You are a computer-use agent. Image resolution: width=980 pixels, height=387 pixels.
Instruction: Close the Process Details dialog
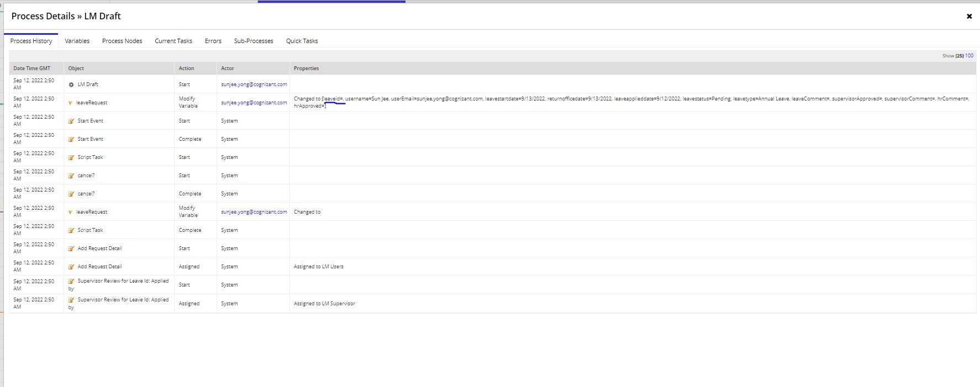point(969,17)
